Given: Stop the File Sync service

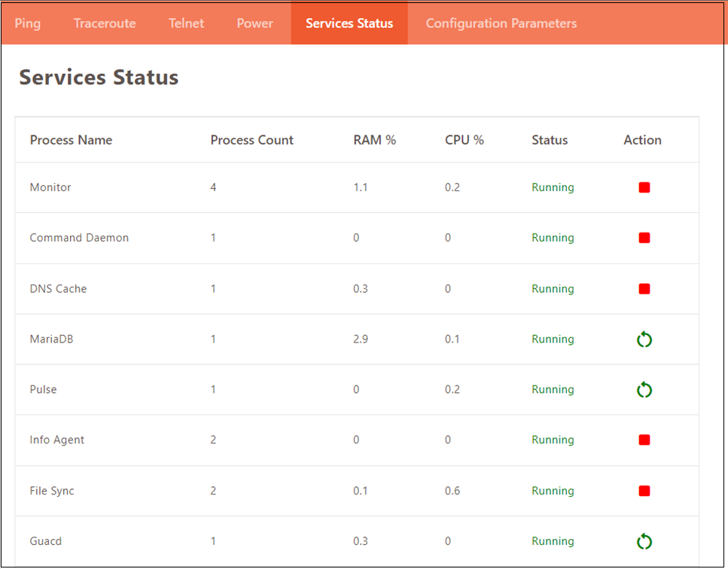Looking at the screenshot, I should 644,491.
